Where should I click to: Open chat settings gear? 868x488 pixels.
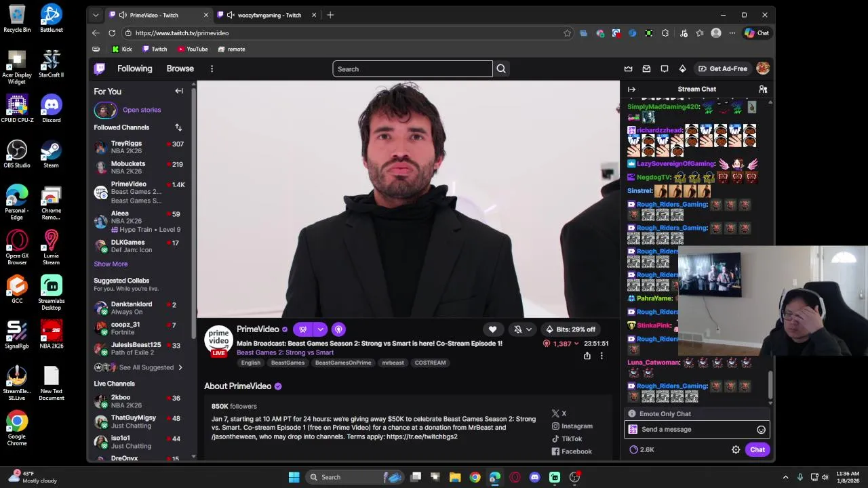point(736,449)
